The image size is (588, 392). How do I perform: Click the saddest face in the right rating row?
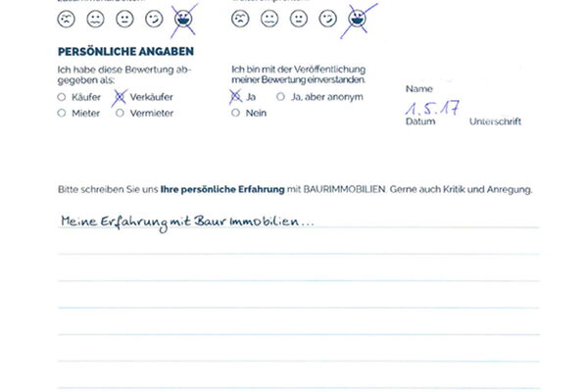click(240, 19)
